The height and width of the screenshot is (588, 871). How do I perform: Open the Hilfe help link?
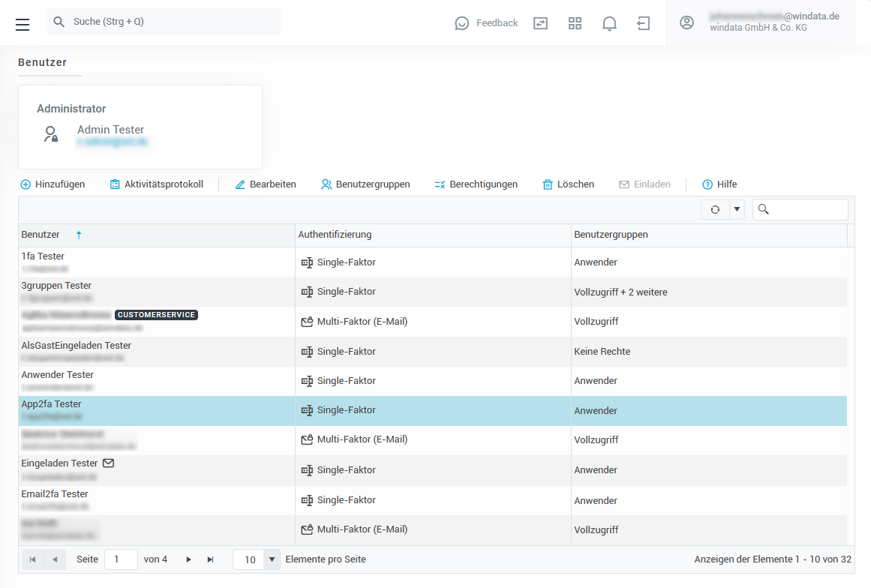coord(719,184)
